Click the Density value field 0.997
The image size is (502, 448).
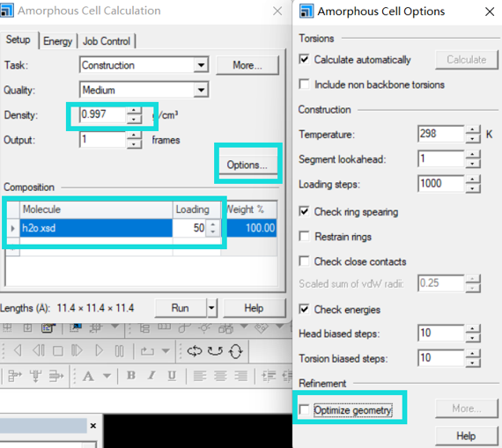102,114
